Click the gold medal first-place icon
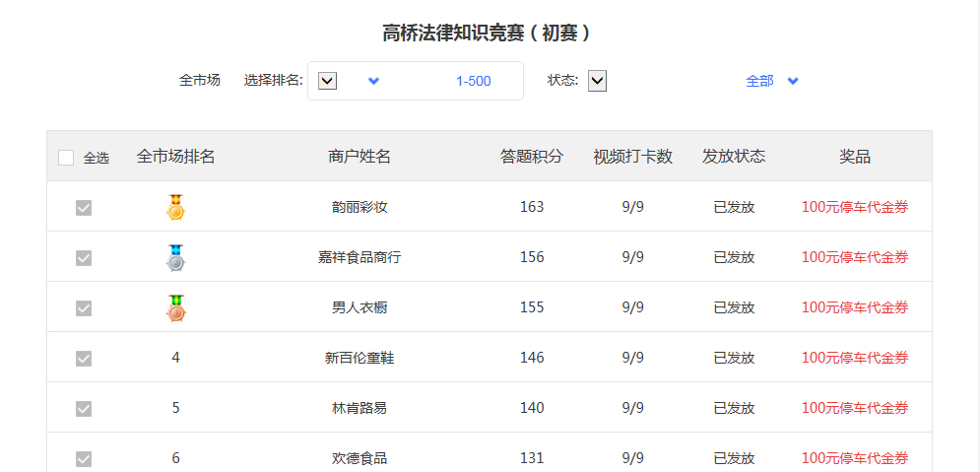 tap(175, 207)
